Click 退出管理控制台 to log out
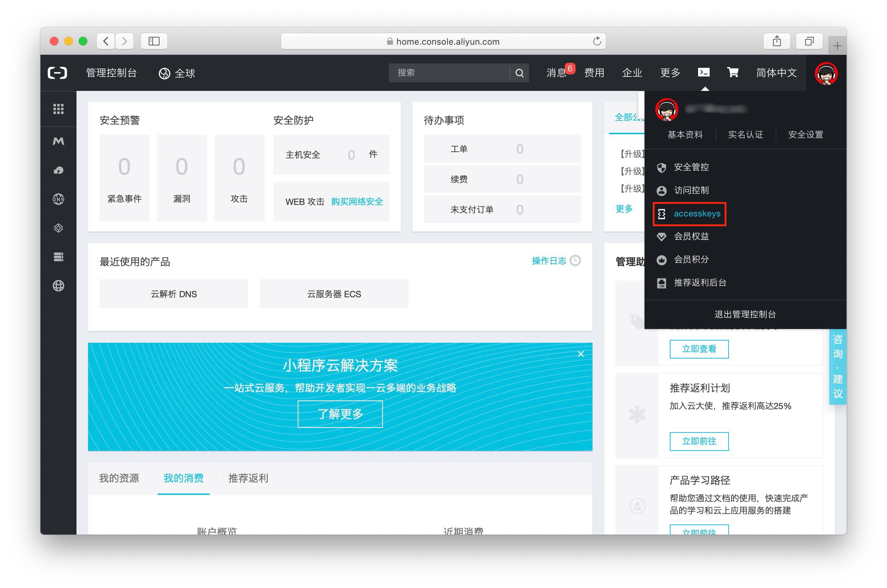Viewport: 887px width, 588px height. click(x=745, y=314)
